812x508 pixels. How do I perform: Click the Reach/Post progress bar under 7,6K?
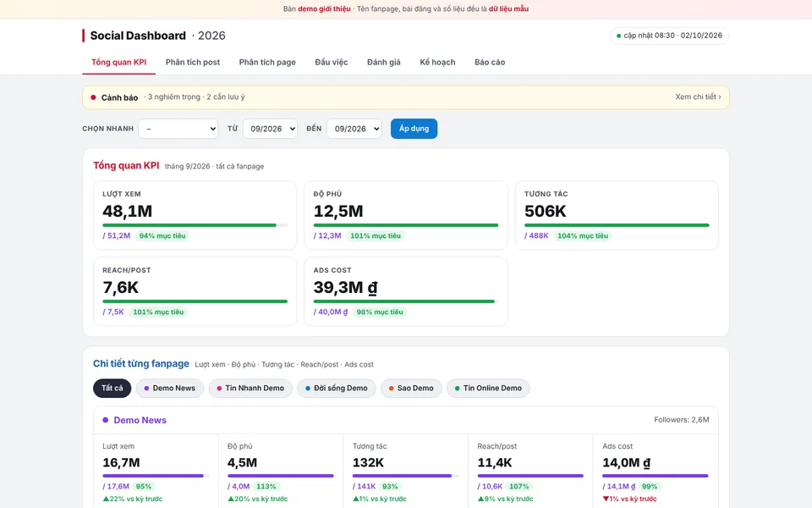click(195, 301)
